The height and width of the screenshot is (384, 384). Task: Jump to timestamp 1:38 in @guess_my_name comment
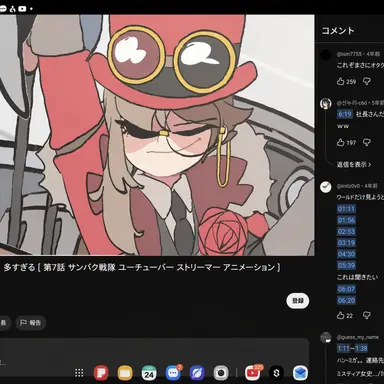coord(361,349)
